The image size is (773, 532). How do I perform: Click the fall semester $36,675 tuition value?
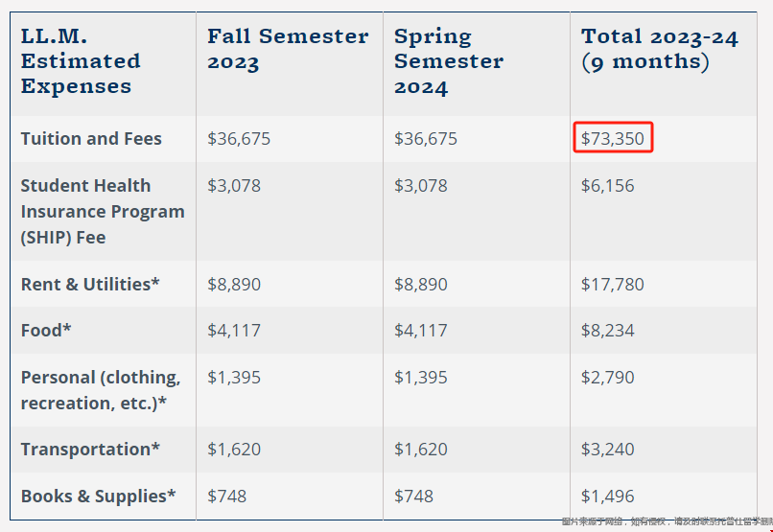click(239, 138)
